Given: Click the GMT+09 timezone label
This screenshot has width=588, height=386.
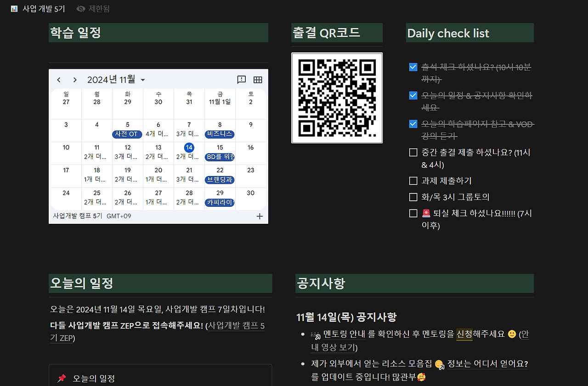Looking at the screenshot, I should [x=119, y=216].
